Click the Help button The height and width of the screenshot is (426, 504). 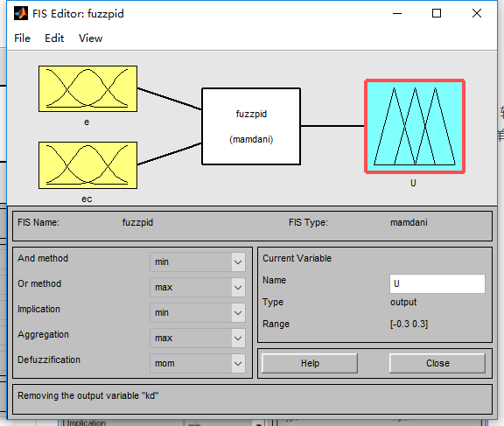[x=310, y=363]
